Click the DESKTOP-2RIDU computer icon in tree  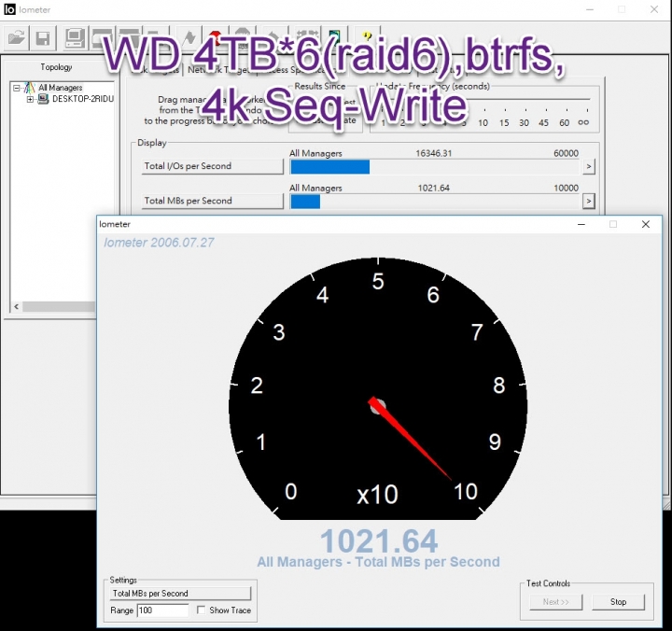pos(43,99)
